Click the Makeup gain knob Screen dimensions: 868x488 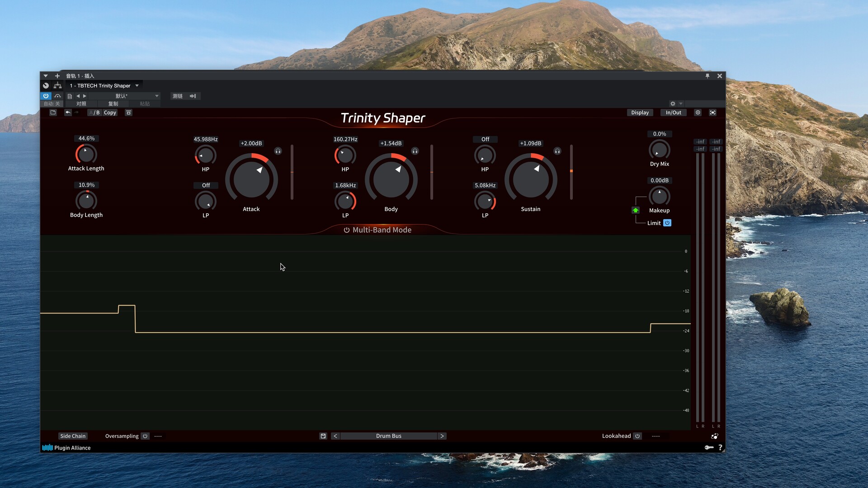click(659, 196)
